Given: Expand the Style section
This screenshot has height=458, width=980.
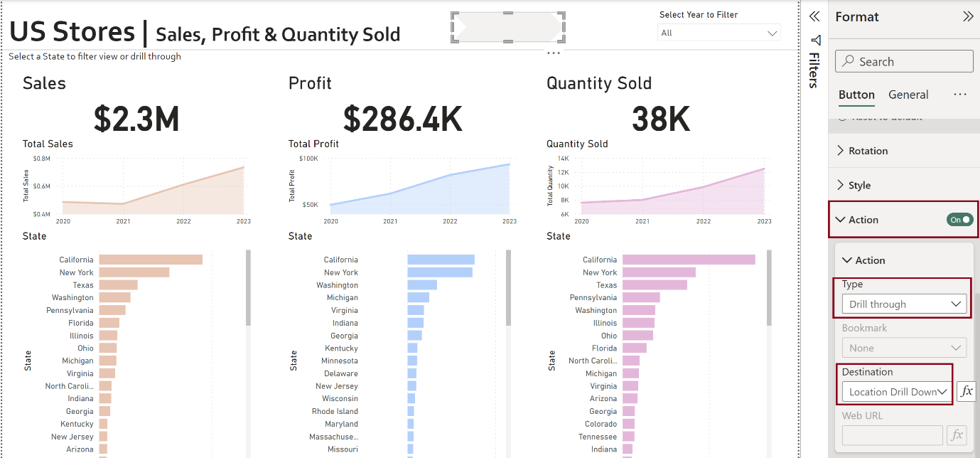Looking at the screenshot, I should click(x=859, y=186).
